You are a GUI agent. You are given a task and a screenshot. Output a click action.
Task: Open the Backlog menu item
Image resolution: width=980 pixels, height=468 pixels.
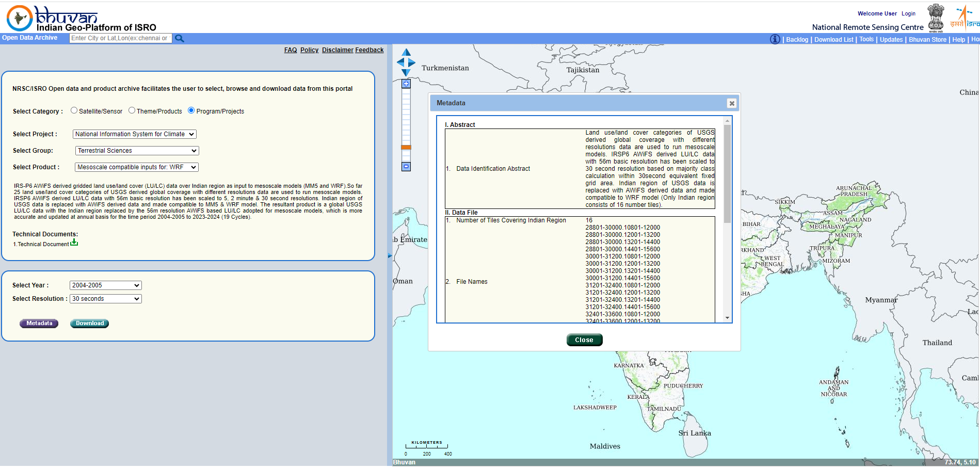(797, 40)
